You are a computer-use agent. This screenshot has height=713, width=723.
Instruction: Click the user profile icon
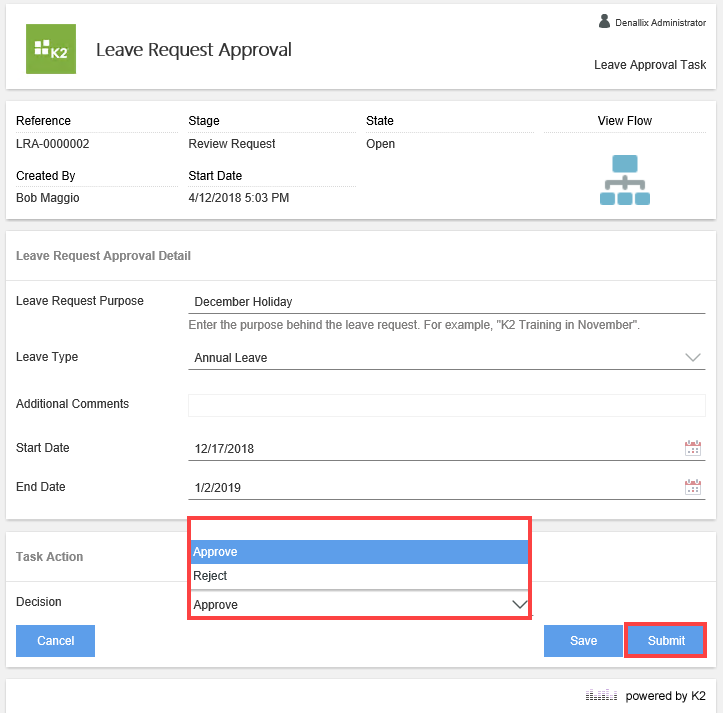pyautogui.click(x=604, y=21)
